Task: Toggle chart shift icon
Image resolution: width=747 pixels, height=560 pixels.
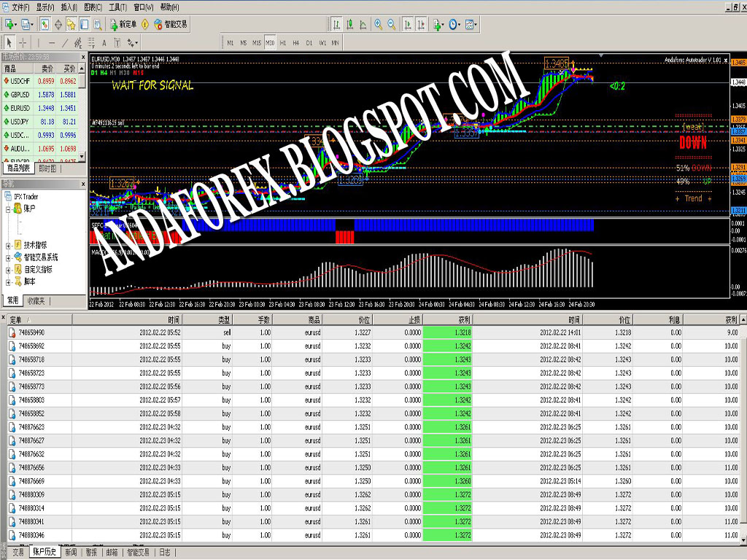Action: tap(421, 24)
